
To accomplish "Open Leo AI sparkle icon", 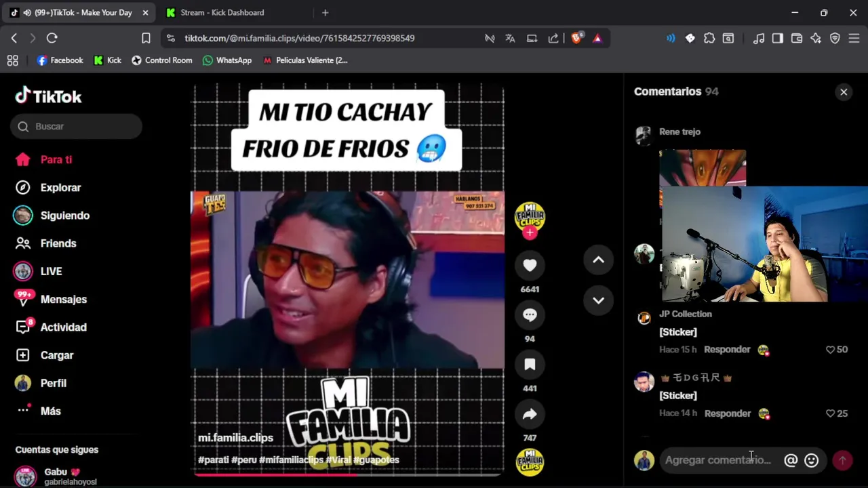I will tap(816, 39).
